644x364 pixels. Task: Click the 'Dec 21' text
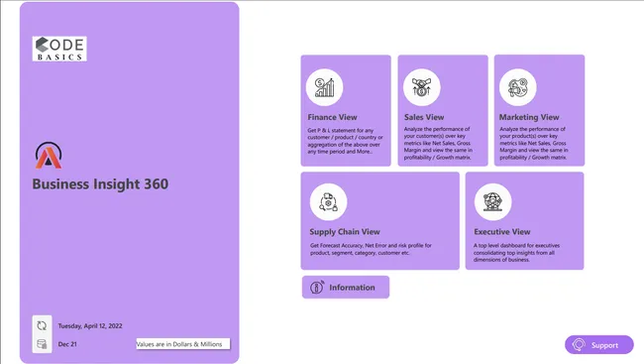click(67, 344)
